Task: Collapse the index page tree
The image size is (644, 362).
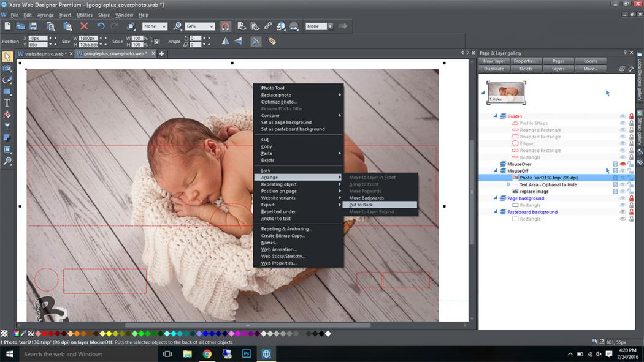Action: (483, 92)
